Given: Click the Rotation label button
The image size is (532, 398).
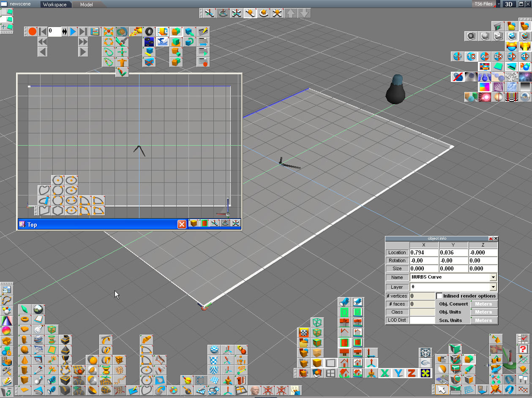Looking at the screenshot, I should pos(397,260).
